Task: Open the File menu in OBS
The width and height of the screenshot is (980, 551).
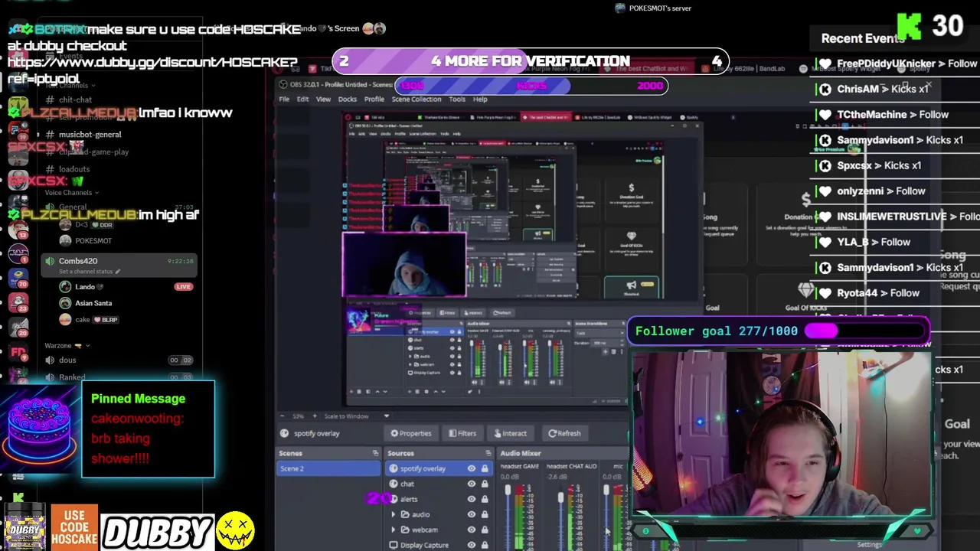Action: click(284, 99)
